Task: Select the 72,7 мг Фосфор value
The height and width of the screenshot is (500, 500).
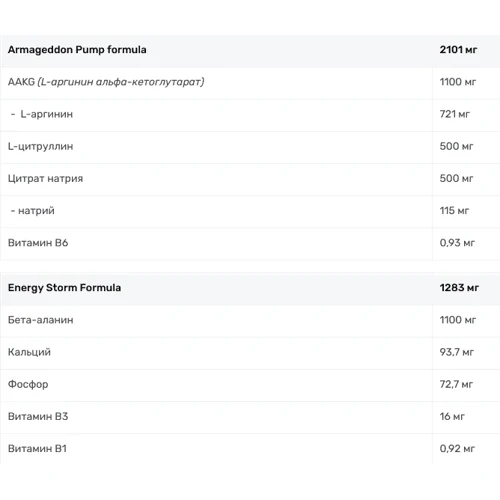Action: tap(456, 384)
